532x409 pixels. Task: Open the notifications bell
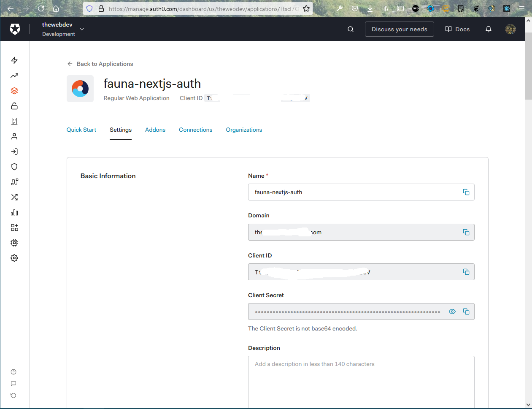[489, 29]
